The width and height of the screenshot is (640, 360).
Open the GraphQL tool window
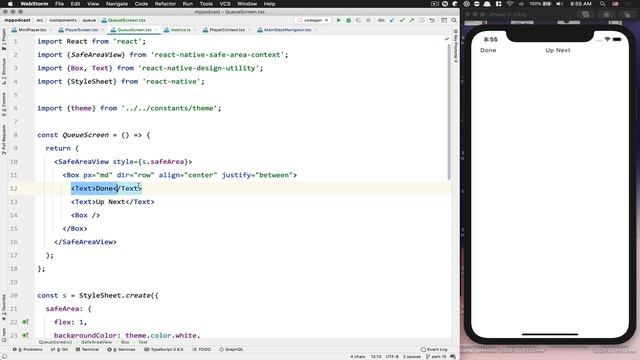(231, 349)
